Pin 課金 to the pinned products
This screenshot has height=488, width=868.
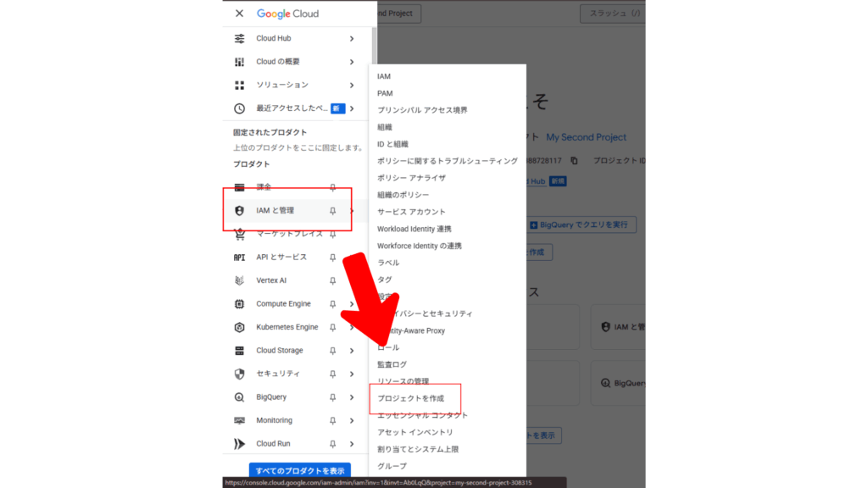tap(332, 187)
